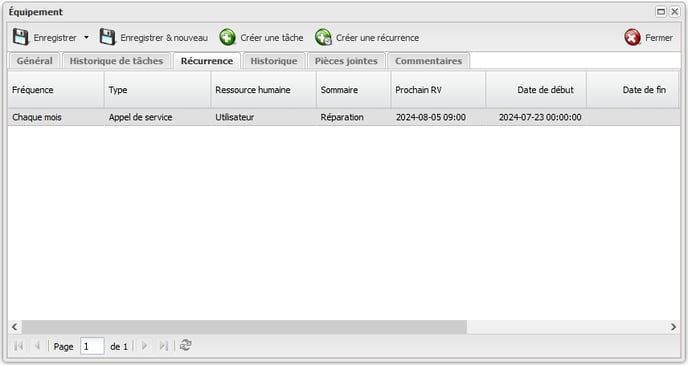The width and height of the screenshot is (688, 365).
Task: Click the red Fermer icon
Action: [632, 37]
